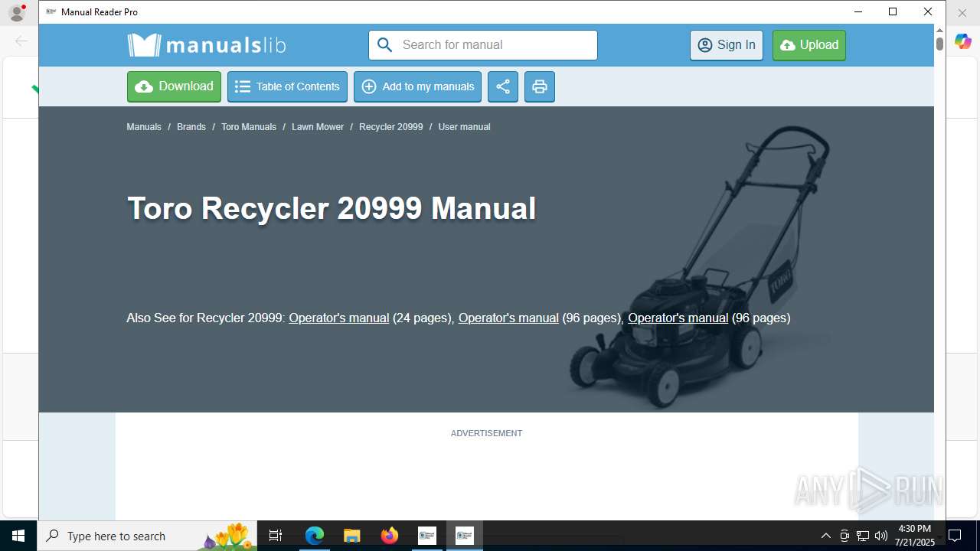Open Toro Manuals breadcrumb link

249,127
